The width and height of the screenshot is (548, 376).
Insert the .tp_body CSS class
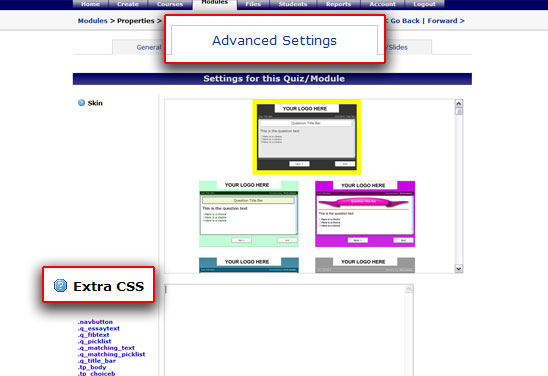click(92, 367)
